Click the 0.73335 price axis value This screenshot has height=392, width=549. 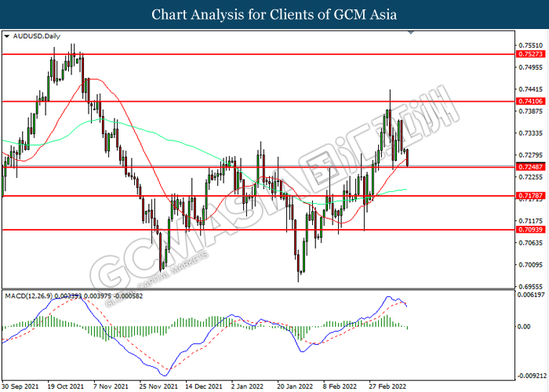(531, 133)
